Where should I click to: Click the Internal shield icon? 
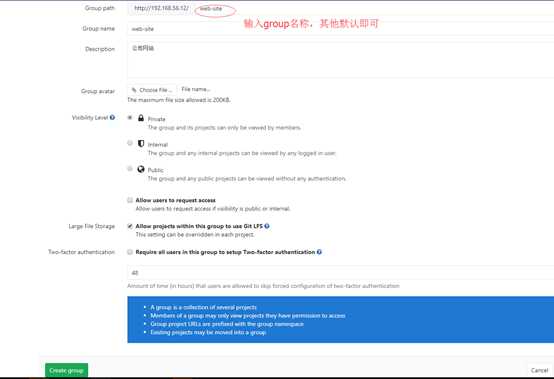tap(141, 143)
